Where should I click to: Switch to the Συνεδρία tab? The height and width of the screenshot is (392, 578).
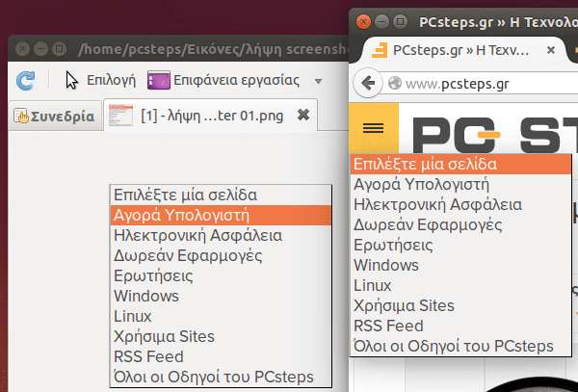coord(55,116)
